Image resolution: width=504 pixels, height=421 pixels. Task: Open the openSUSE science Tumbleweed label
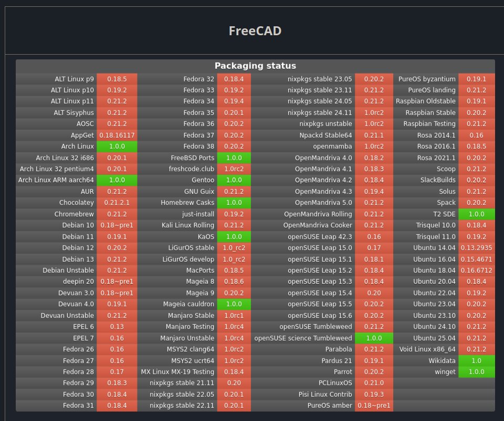[x=303, y=338]
